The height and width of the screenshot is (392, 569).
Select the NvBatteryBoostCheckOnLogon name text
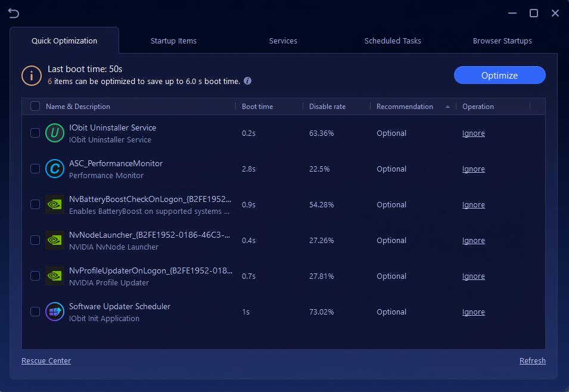(x=150, y=199)
